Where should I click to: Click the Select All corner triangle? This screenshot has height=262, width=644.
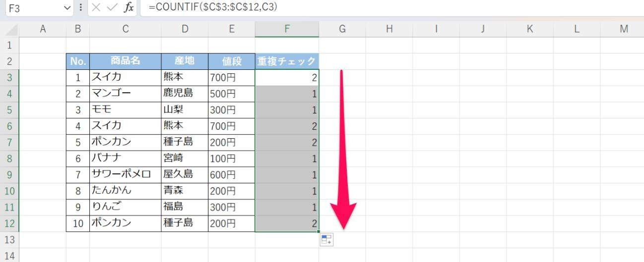pyautogui.click(x=11, y=30)
